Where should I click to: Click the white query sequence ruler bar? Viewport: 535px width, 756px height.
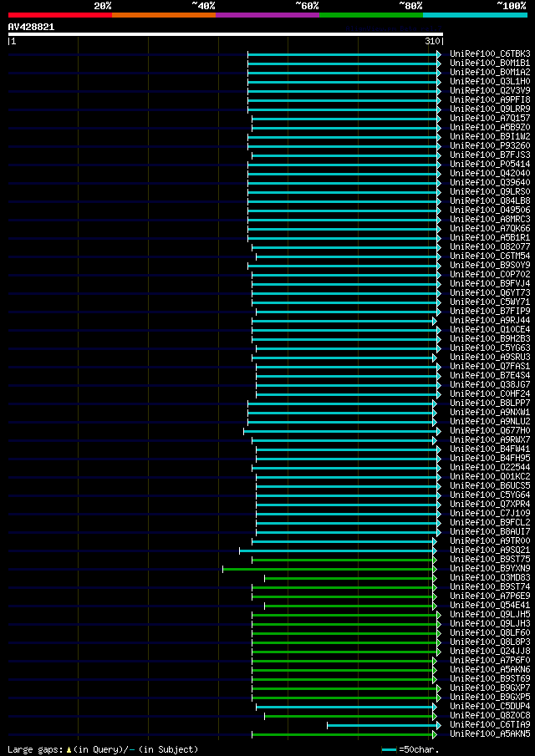[226, 34]
